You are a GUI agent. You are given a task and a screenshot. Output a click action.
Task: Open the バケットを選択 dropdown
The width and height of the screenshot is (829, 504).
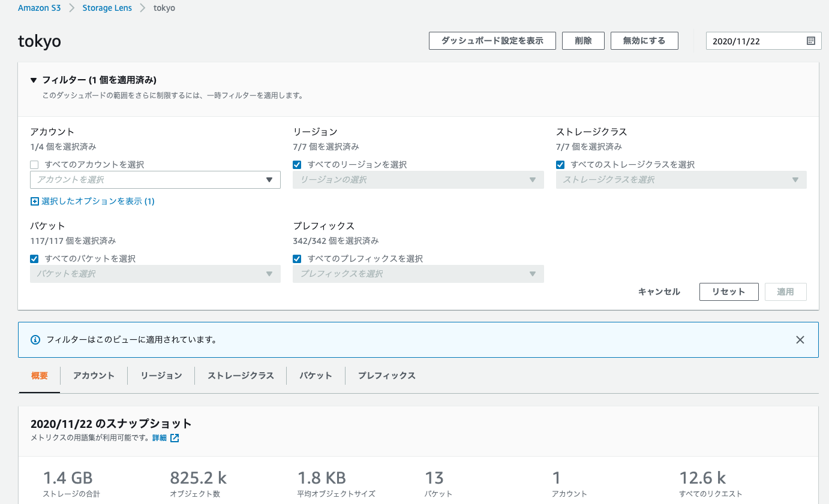[155, 274]
